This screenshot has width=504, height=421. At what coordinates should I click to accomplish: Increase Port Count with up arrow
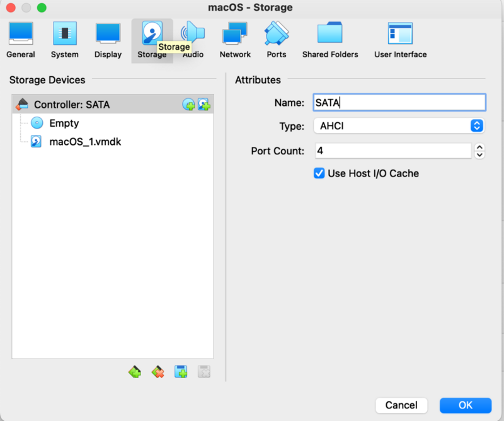tap(479, 147)
